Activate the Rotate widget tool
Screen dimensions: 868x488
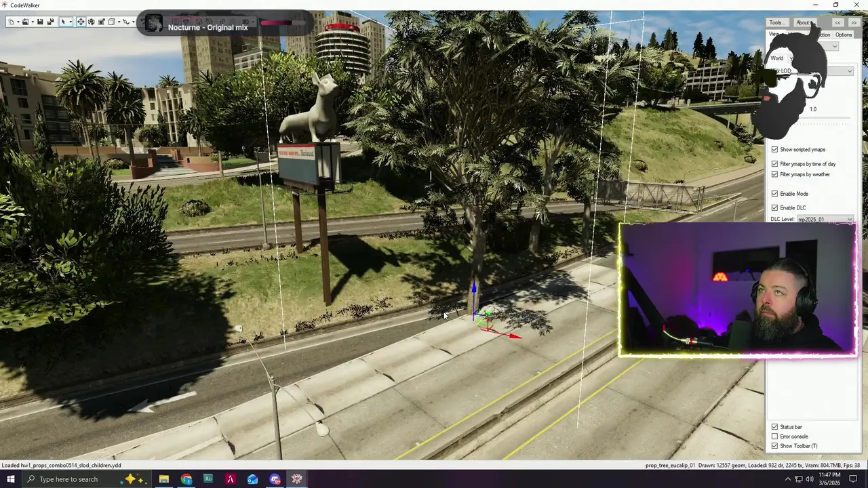[x=92, y=22]
